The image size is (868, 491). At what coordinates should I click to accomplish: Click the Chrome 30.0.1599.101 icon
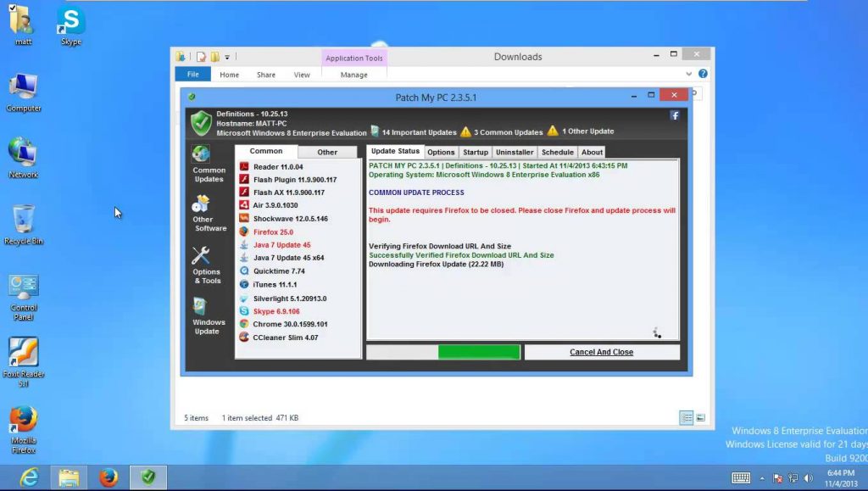pyautogui.click(x=244, y=324)
